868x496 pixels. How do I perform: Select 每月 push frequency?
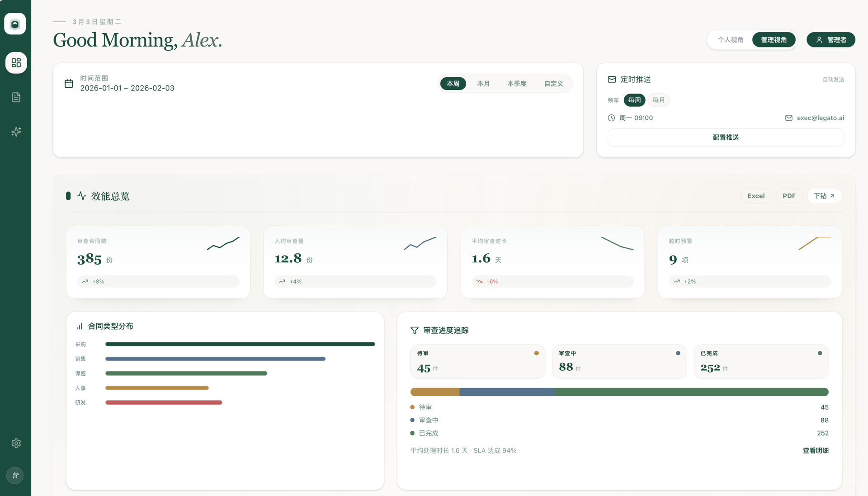tap(658, 100)
